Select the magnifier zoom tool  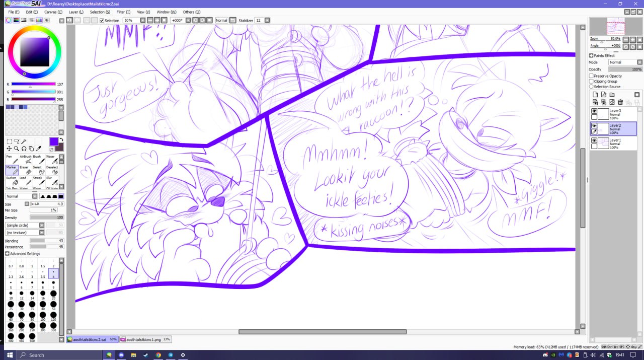(x=17, y=149)
